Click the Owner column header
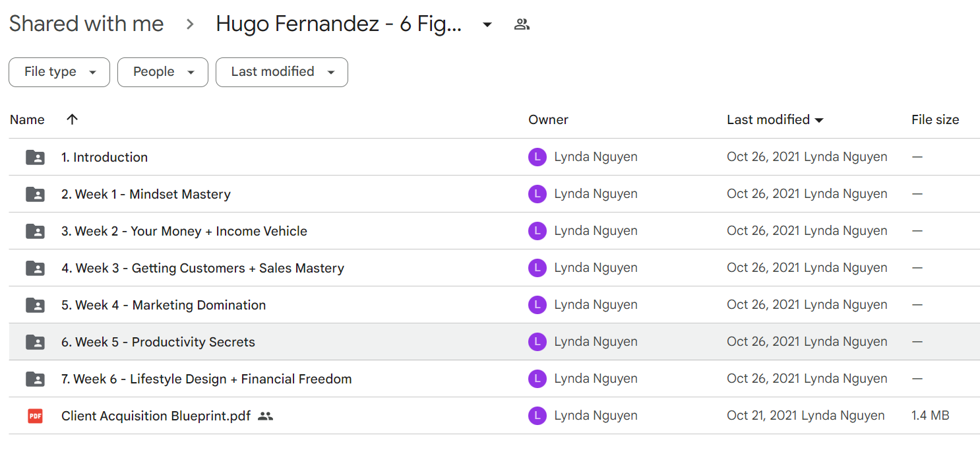Screen dimensions: 980x460 (548, 119)
